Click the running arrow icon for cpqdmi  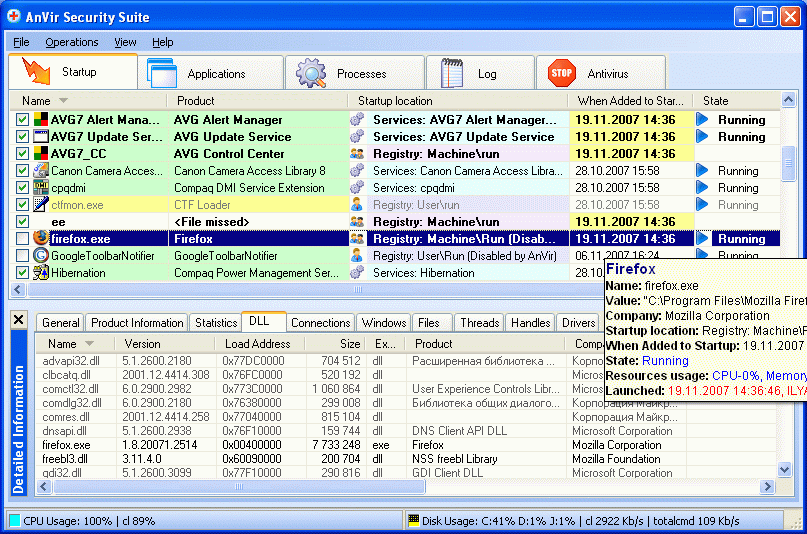pyautogui.click(x=702, y=188)
